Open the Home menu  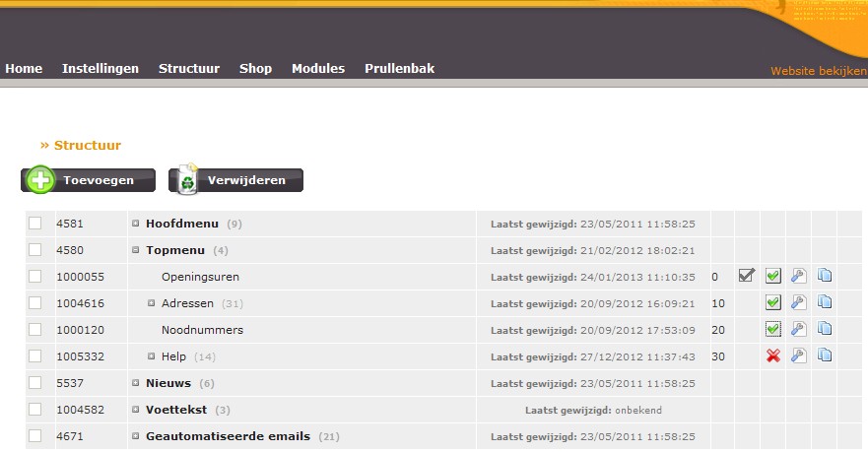click(24, 69)
